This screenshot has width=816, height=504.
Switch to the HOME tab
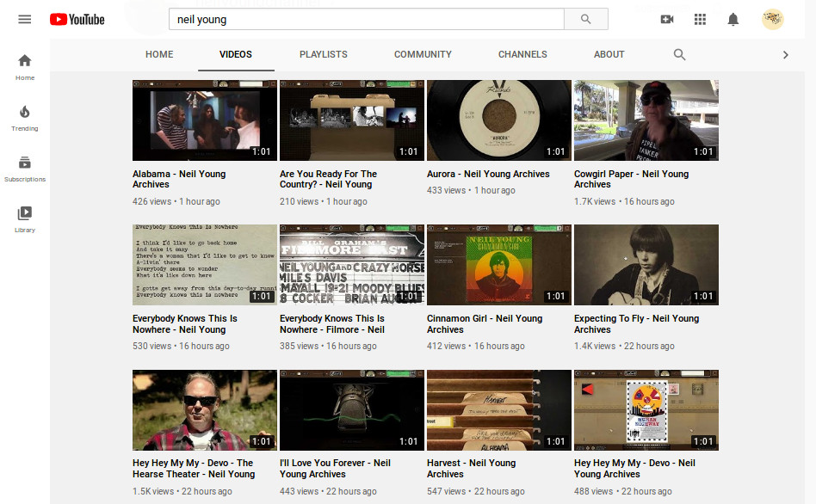pos(159,54)
